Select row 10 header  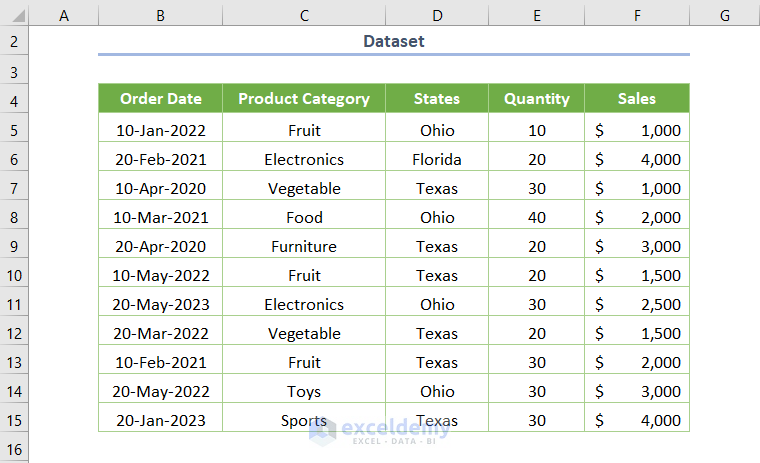coord(15,275)
